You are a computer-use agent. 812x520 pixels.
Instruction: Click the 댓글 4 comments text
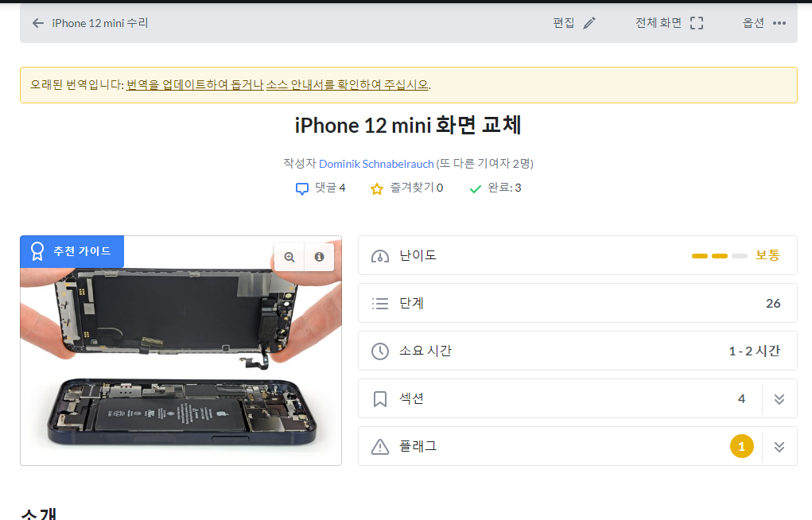pos(330,188)
